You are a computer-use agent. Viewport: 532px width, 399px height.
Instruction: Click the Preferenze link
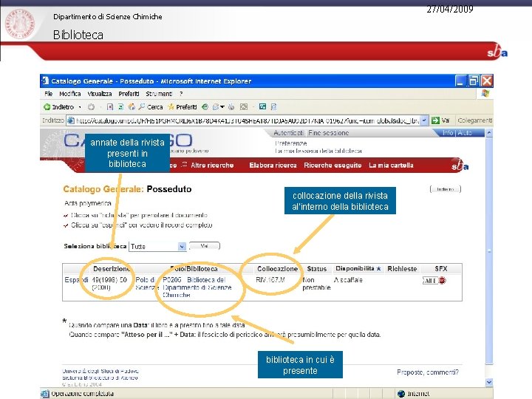coord(291,143)
